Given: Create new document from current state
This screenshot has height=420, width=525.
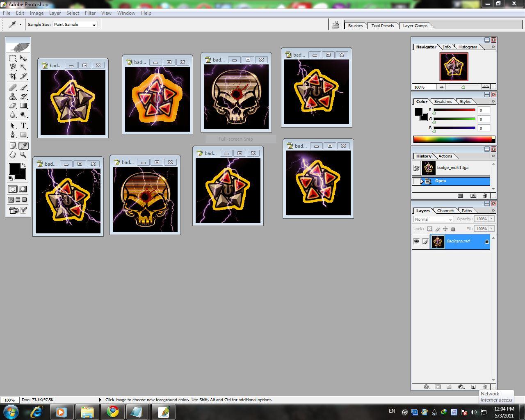Looking at the screenshot, I should coord(460,196).
